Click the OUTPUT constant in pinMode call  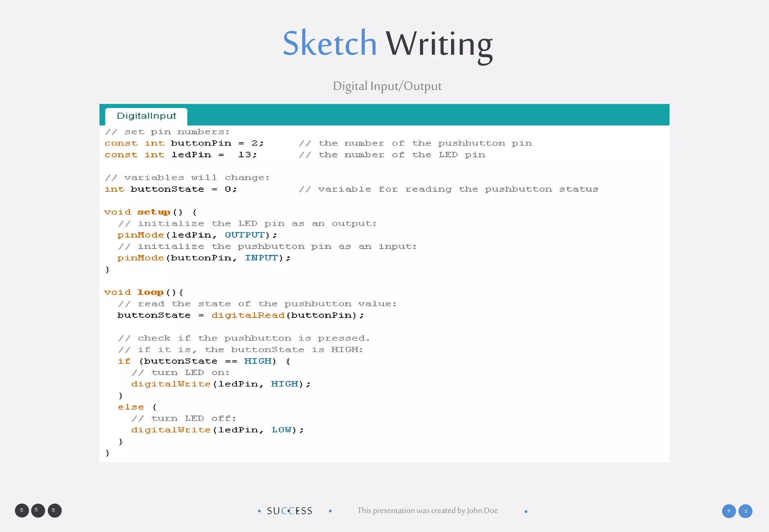tap(245, 235)
